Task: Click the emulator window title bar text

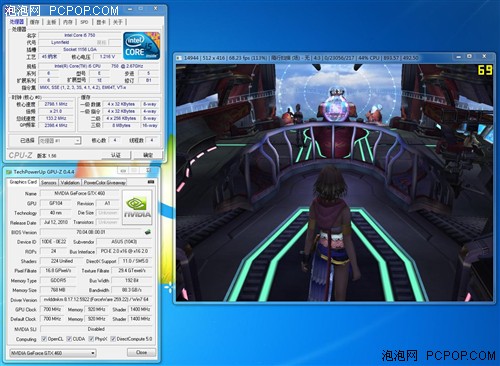Action: [x=301, y=58]
